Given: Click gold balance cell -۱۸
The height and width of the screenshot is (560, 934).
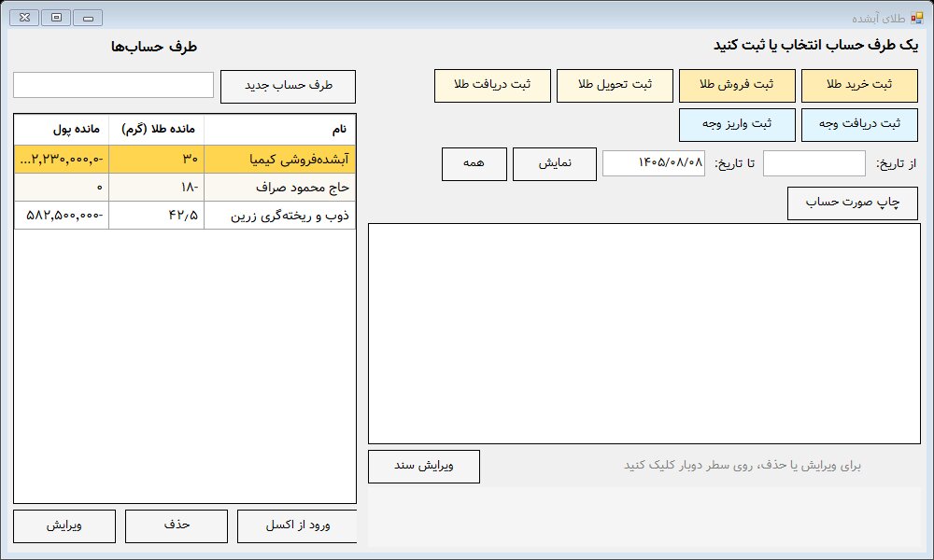Looking at the screenshot, I should [157, 188].
